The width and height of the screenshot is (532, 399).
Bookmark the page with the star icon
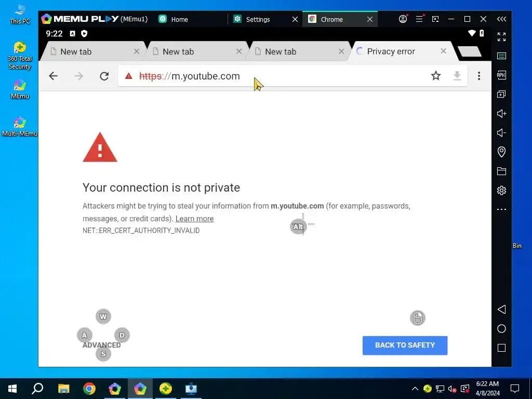(x=436, y=76)
